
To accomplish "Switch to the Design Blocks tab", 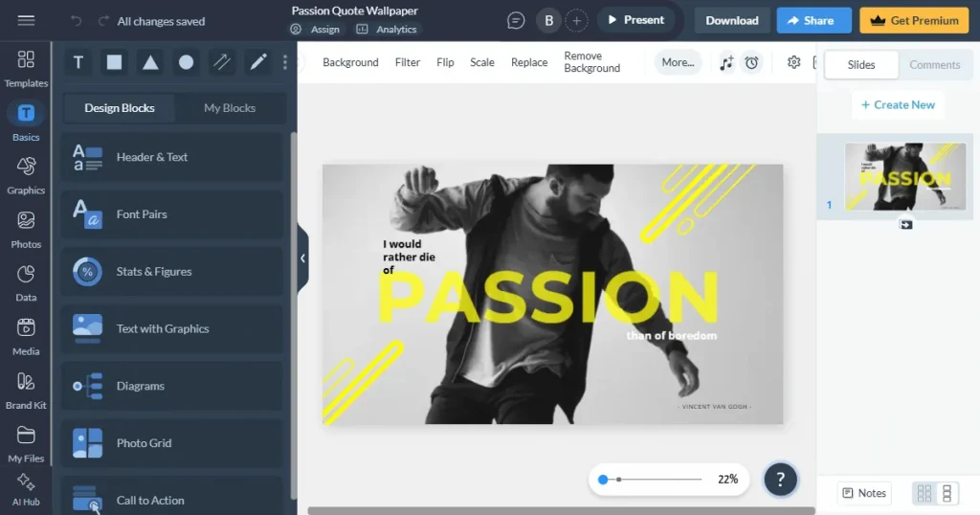I will click(x=120, y=108).
